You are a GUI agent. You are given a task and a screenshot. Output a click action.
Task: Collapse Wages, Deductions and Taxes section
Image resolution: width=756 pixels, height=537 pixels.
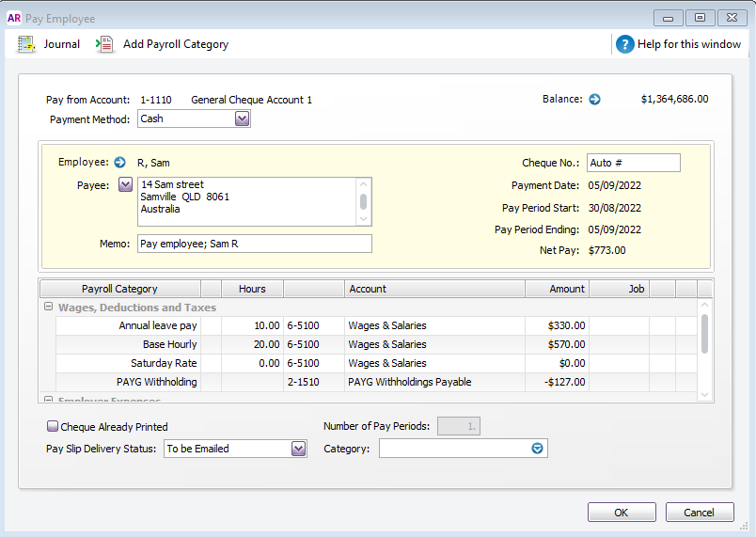48,308
